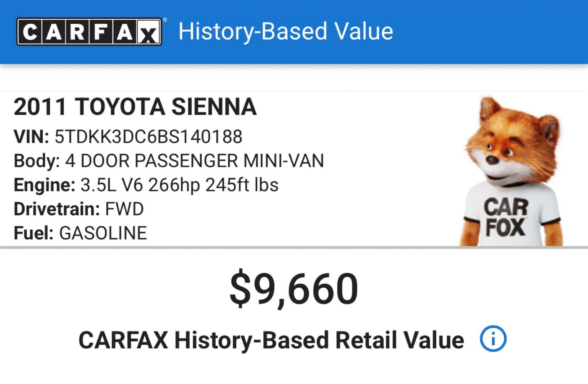Click the CARFAX History-Based Retail Value label
Image resolution: width=588 pixels, height=384 pixels.
click(x=271, y=340)
